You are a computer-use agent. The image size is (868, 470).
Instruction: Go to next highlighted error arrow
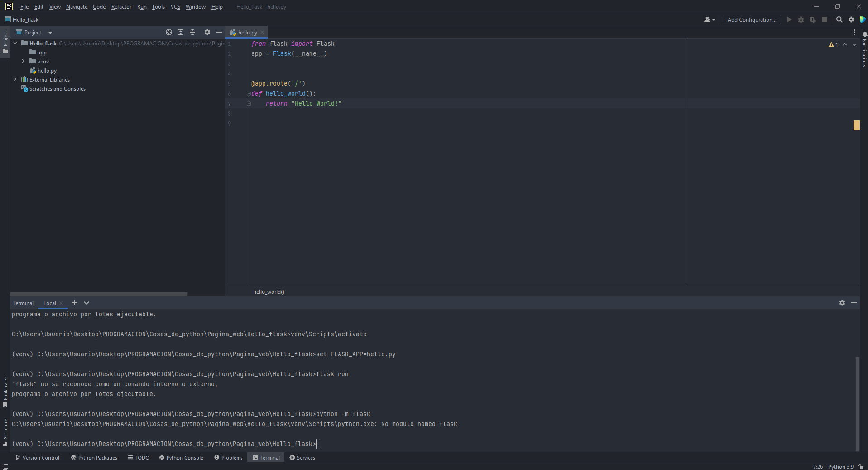(854, 44)
